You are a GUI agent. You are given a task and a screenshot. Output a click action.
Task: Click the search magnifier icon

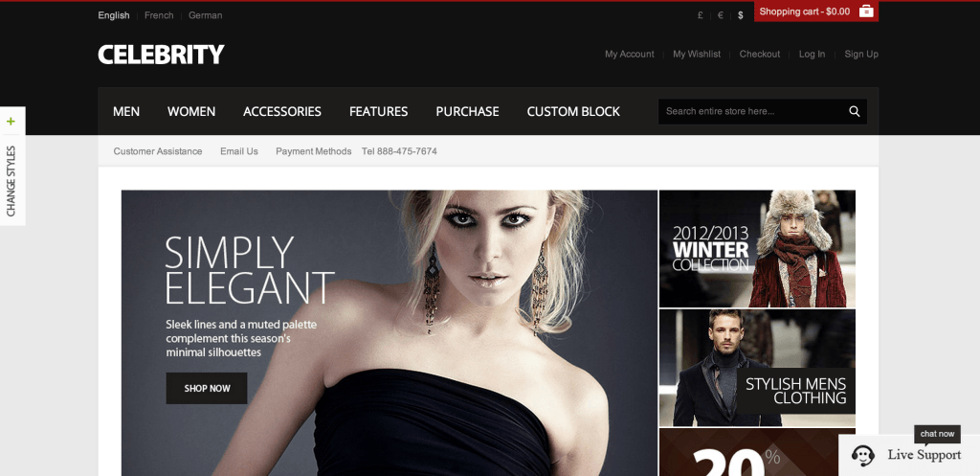pyautogui.click(x=854, y=111)
